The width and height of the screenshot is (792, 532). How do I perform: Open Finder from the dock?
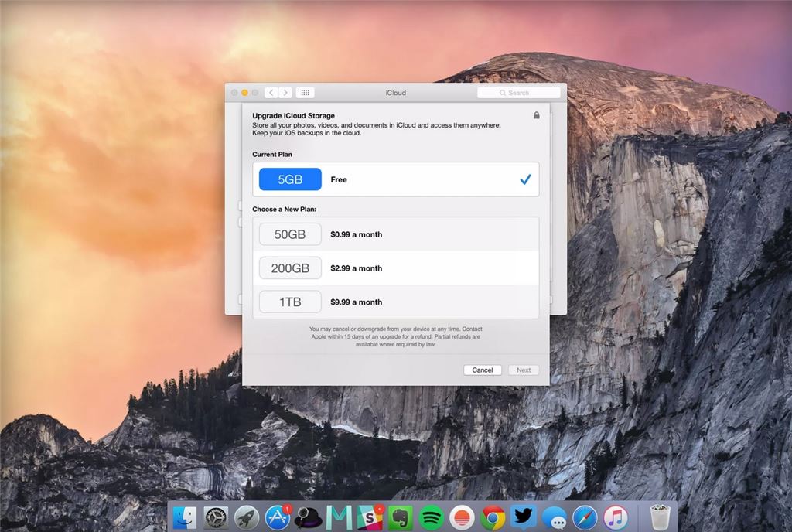pyautogui.click(x=185, y=517)
